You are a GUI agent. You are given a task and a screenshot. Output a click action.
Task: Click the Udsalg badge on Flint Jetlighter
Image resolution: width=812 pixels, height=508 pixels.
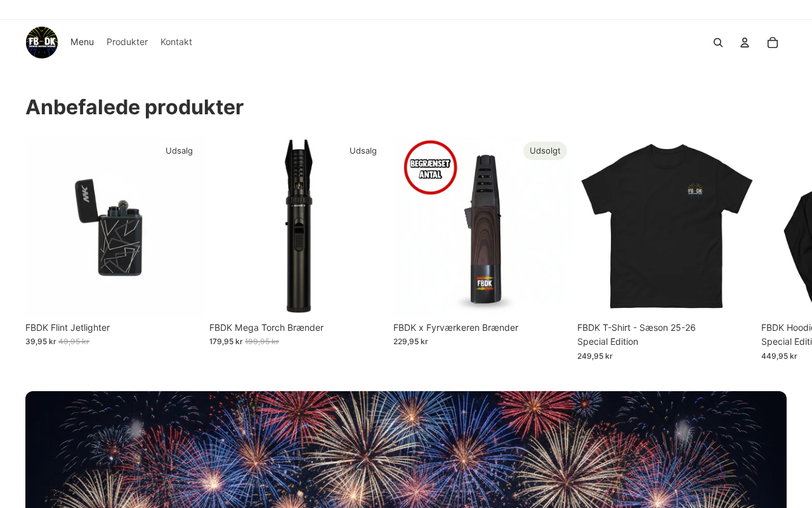[x=179, y=150]
